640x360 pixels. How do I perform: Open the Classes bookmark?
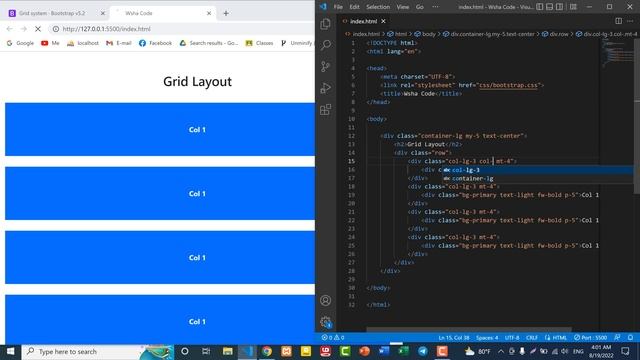(260, 43)
